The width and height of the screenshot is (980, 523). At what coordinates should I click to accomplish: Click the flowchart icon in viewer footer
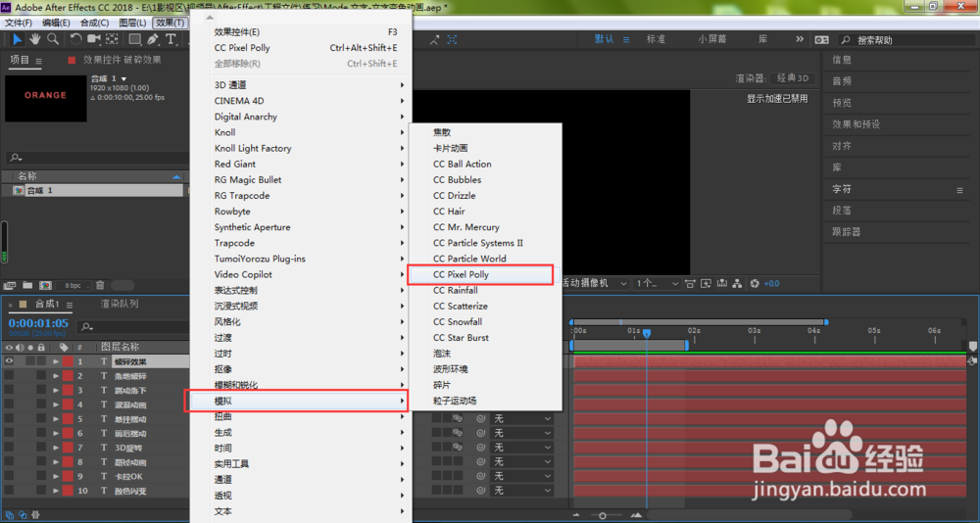[738, 284]
